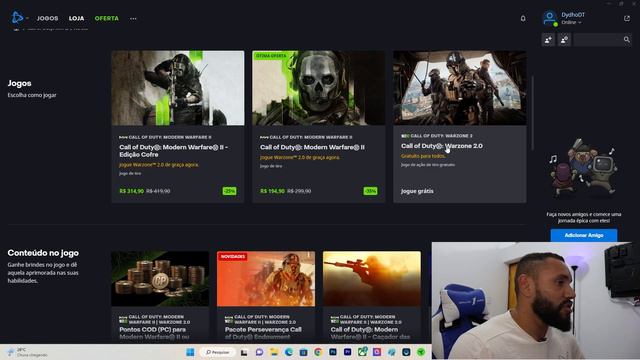
Task: Open the taskbar Chat icon
Action: [259, 352]
